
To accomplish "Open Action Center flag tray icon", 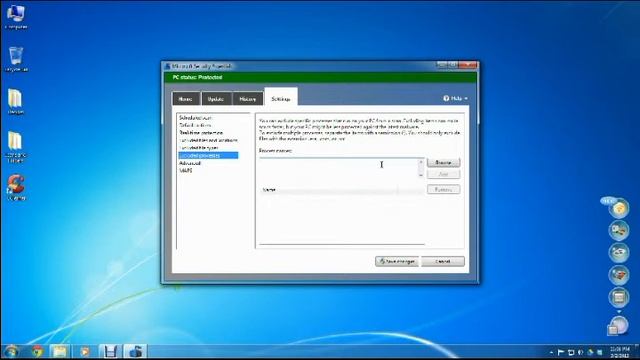I will coord(561,352).
